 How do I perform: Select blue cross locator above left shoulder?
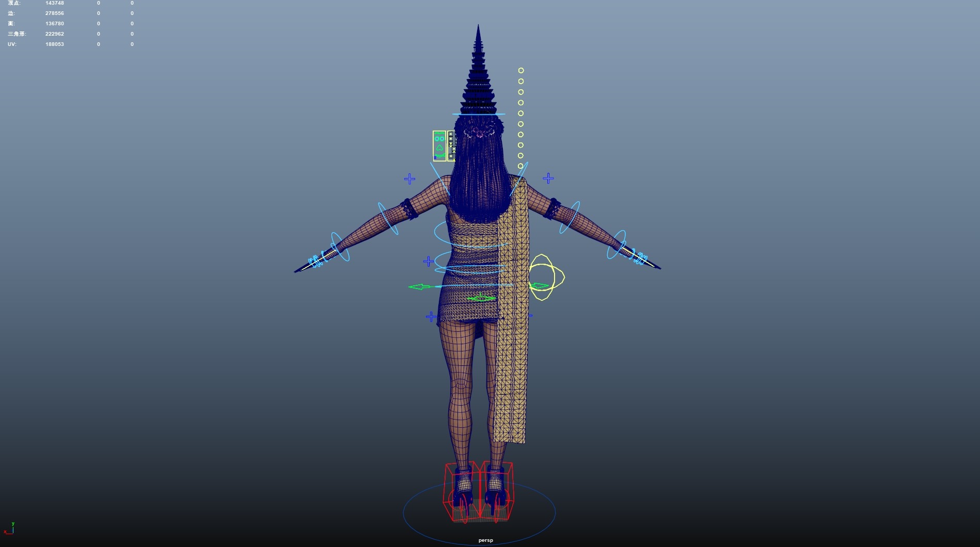pyautogui.click(x=409, y=179)
